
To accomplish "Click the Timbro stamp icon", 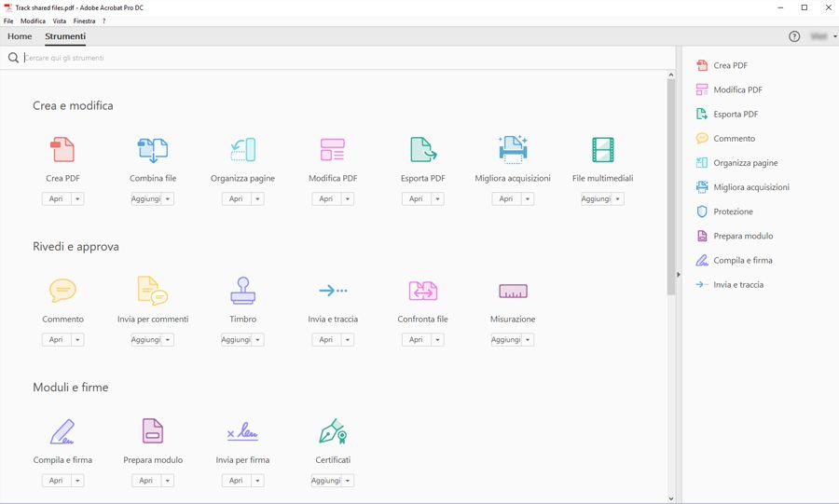I will tap(243, 291).
